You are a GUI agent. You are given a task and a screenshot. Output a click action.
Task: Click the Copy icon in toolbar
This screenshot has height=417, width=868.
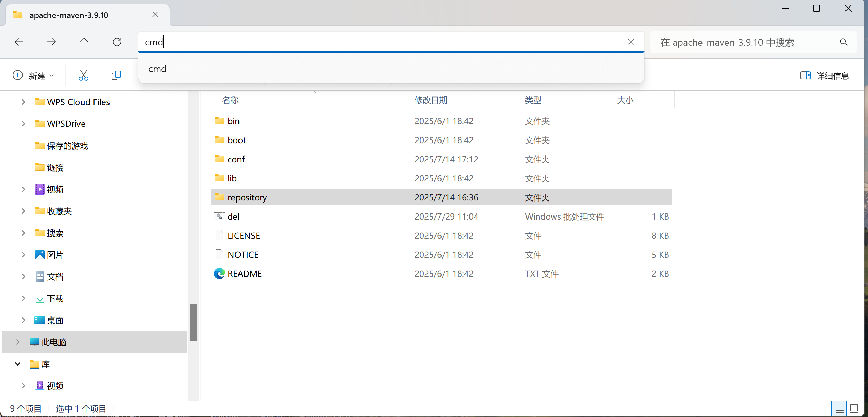[116, 75]
